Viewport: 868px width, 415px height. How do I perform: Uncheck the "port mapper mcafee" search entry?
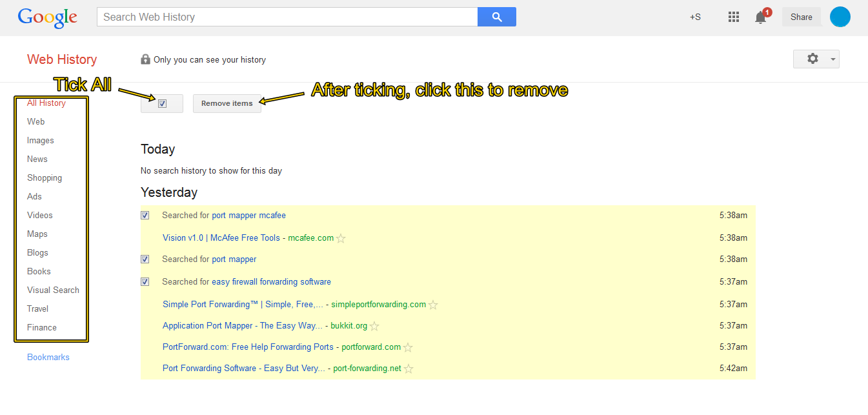pyautogui.click(x=145, y=216)
